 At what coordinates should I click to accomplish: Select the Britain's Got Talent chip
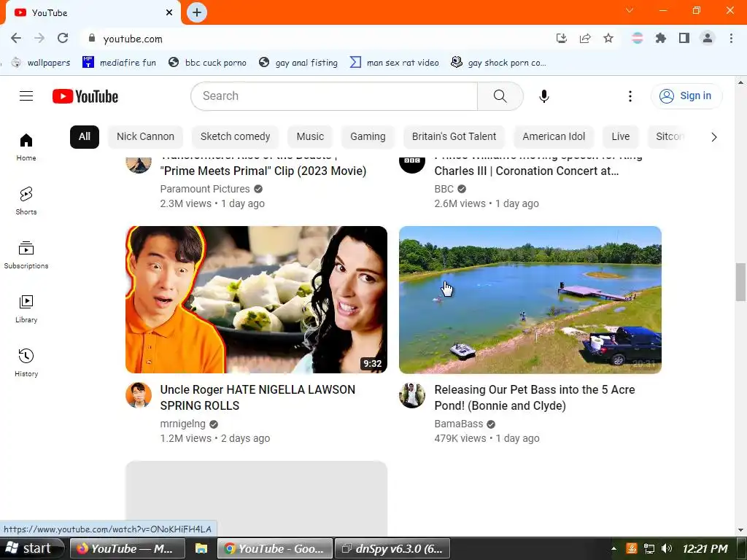[454, 136]
